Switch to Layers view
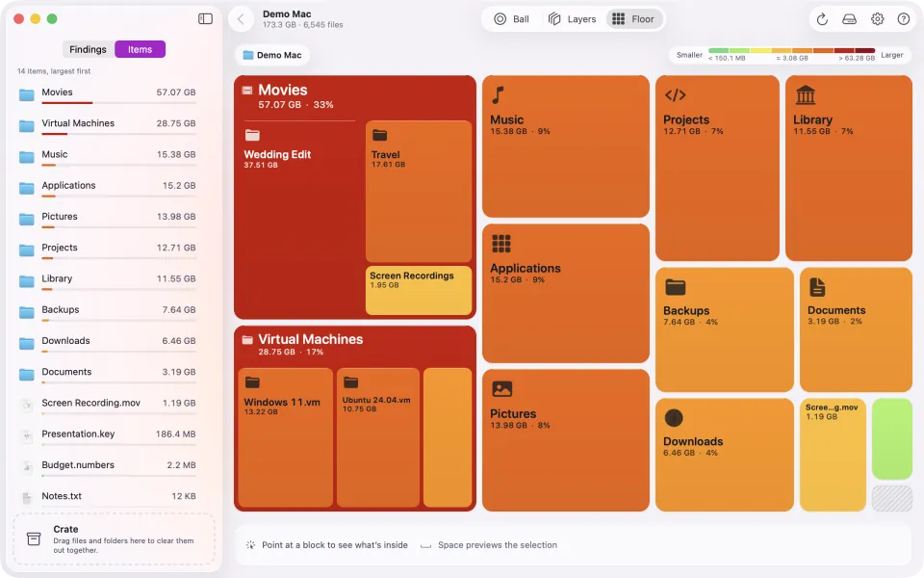The image size is (924, 578). click(572, 19)
